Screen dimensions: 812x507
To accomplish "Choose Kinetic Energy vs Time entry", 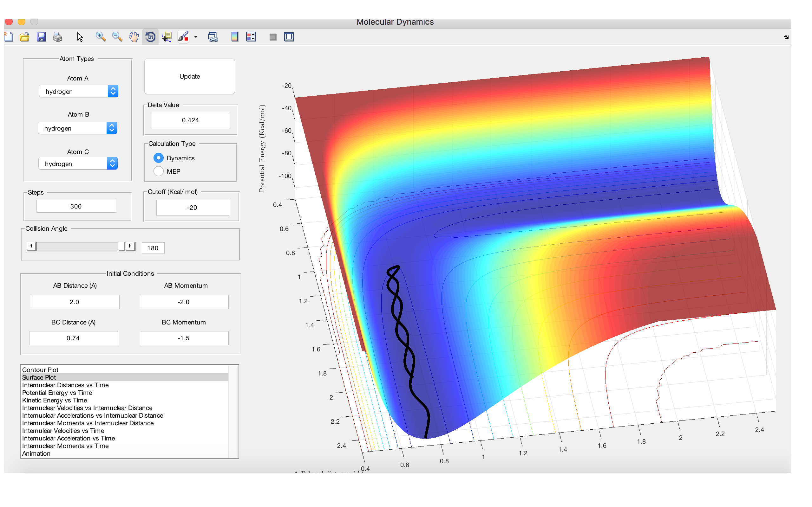I will 54,400.
